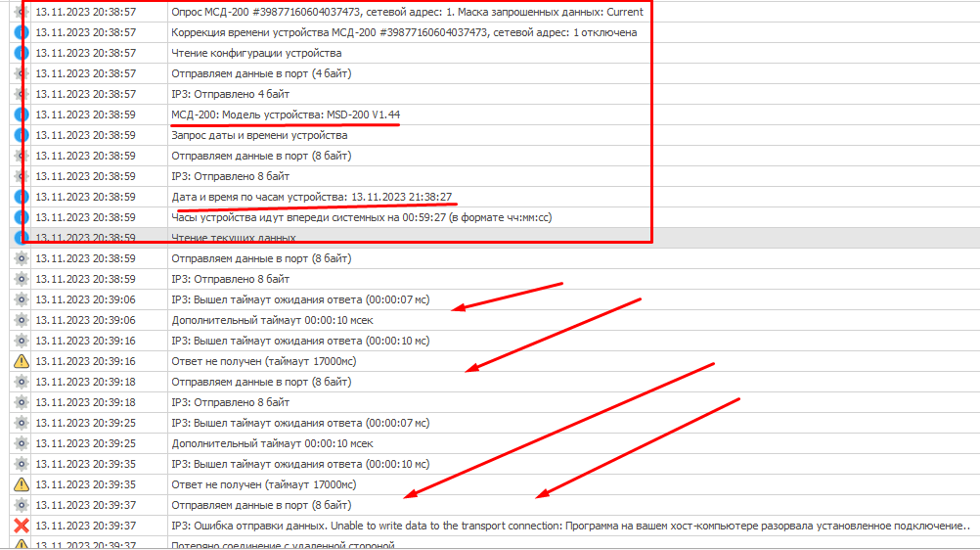Click info icon for 'Чтение конфигурации устройства' row
The width and height of the screenshot is (980, 550).
(22, 53)
